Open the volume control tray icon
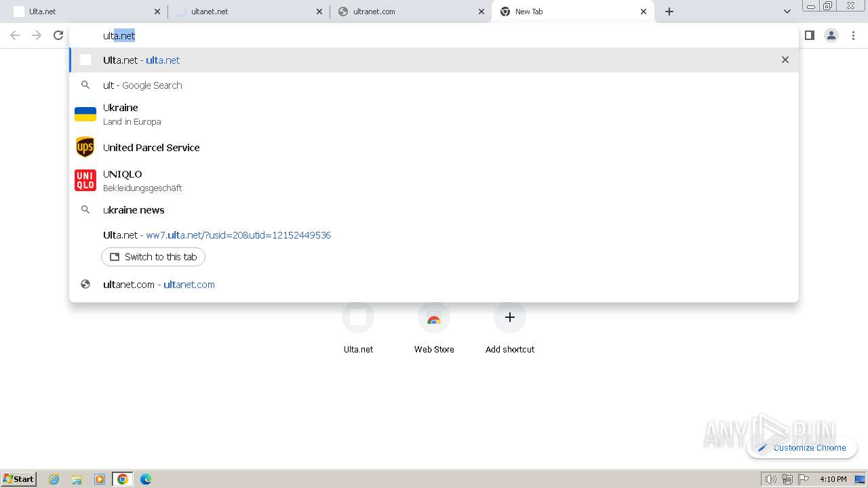This screenshot has height=488, width=868. click(x=771, y=479)
